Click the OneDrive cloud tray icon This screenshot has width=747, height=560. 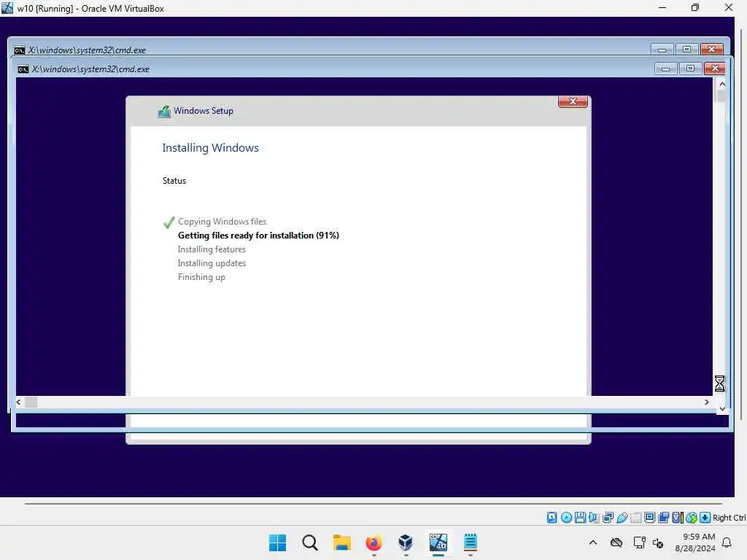point(616,542)
